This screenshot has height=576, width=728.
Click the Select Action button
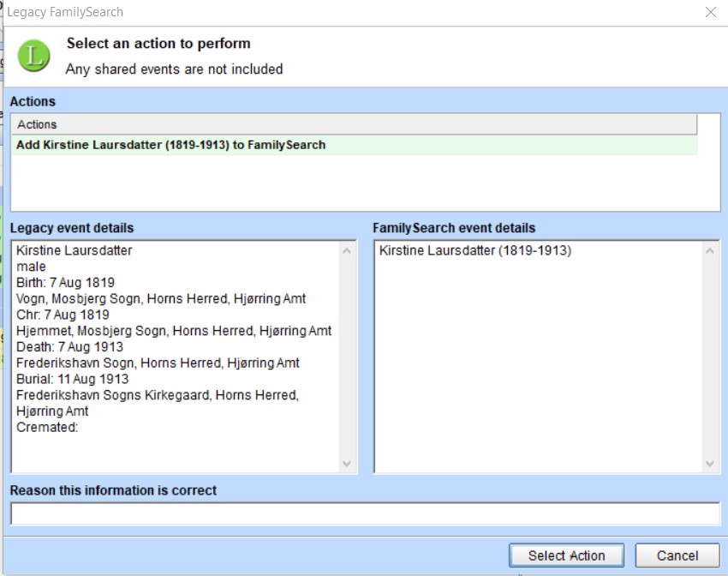pos(566,555)
